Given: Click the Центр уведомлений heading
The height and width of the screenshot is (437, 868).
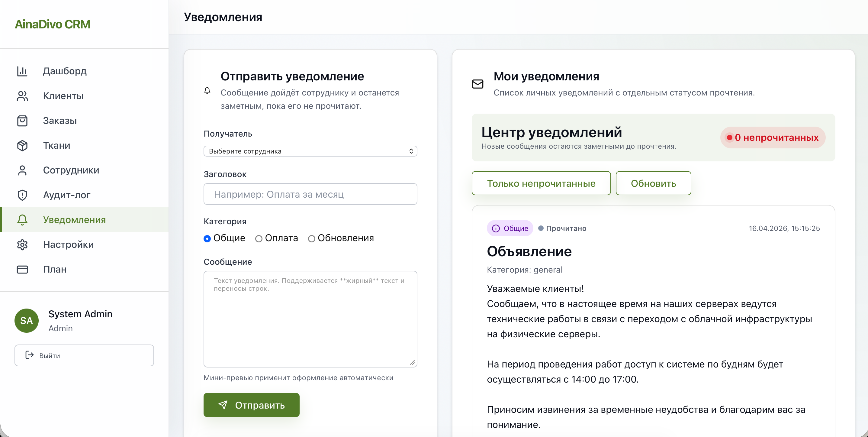Looking at the screenshot, I should [551, 132].
